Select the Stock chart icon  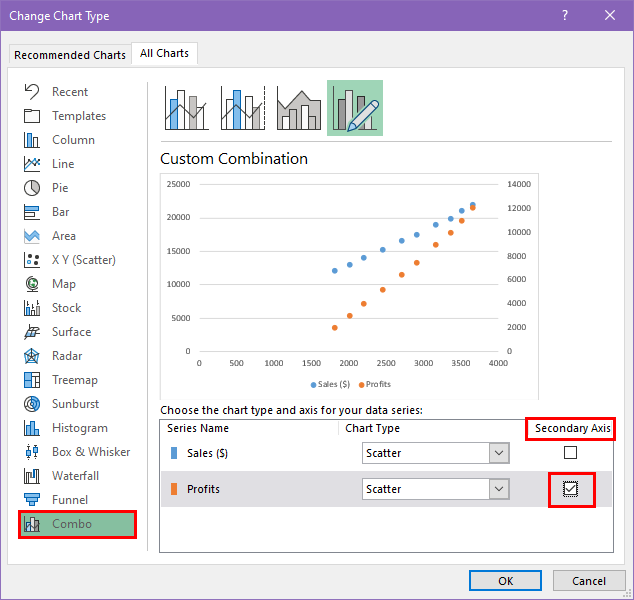tap(32, 308)
